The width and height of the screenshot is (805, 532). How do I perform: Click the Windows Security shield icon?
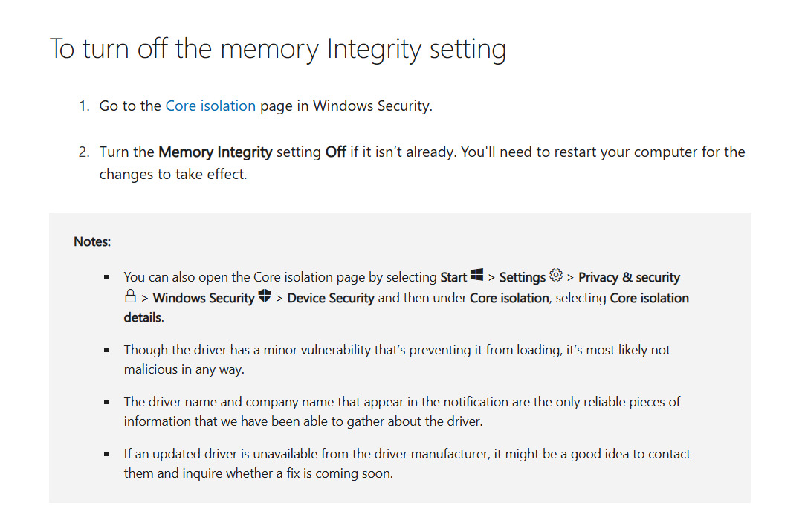(x=265, y=296)
